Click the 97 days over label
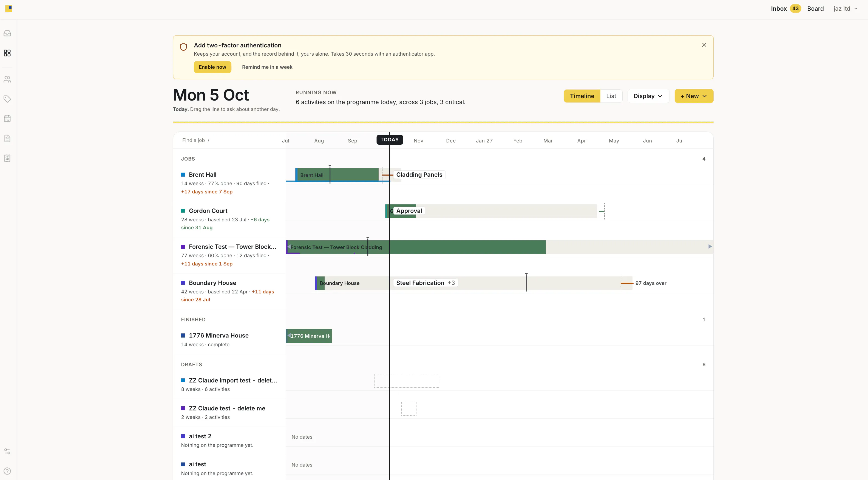This screenshot has width=868, height=480. (651, 283)
